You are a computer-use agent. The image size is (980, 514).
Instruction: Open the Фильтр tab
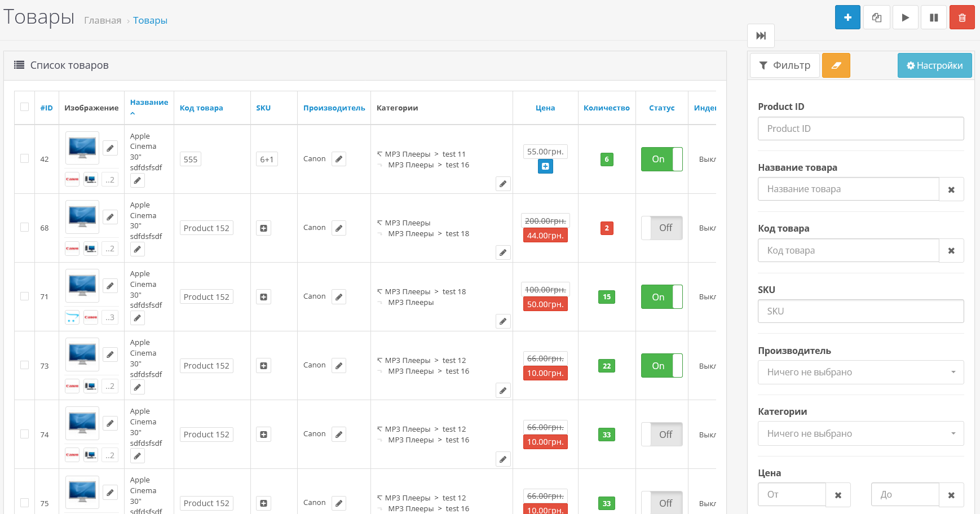(x=784, y=65)
